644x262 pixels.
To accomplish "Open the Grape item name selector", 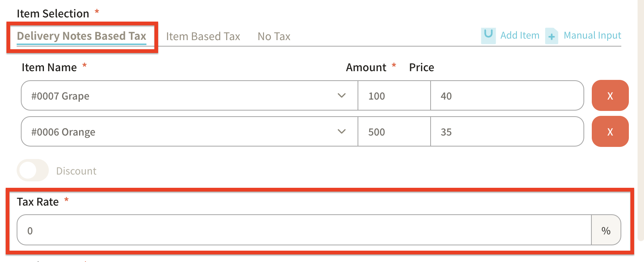I will coord(182,96).
